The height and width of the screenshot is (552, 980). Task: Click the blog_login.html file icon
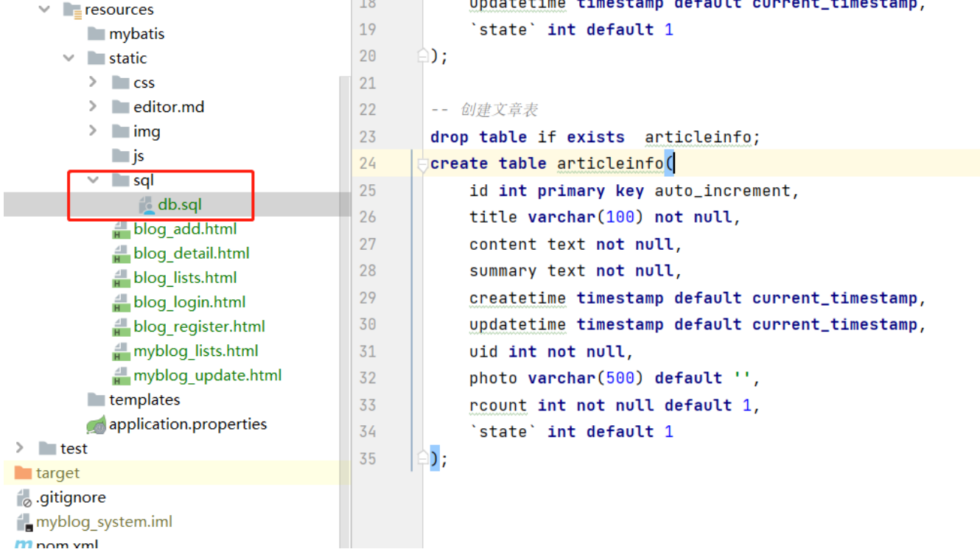(121, 302)
